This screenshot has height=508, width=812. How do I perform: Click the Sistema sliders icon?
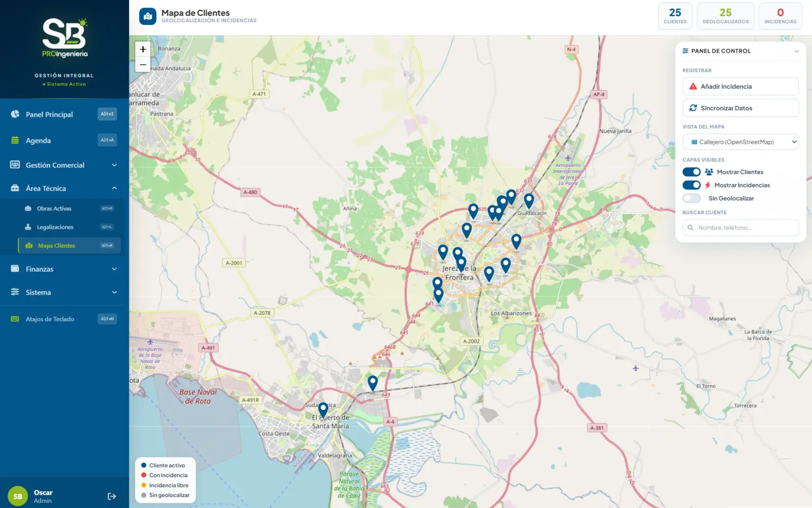pos(15,292)
